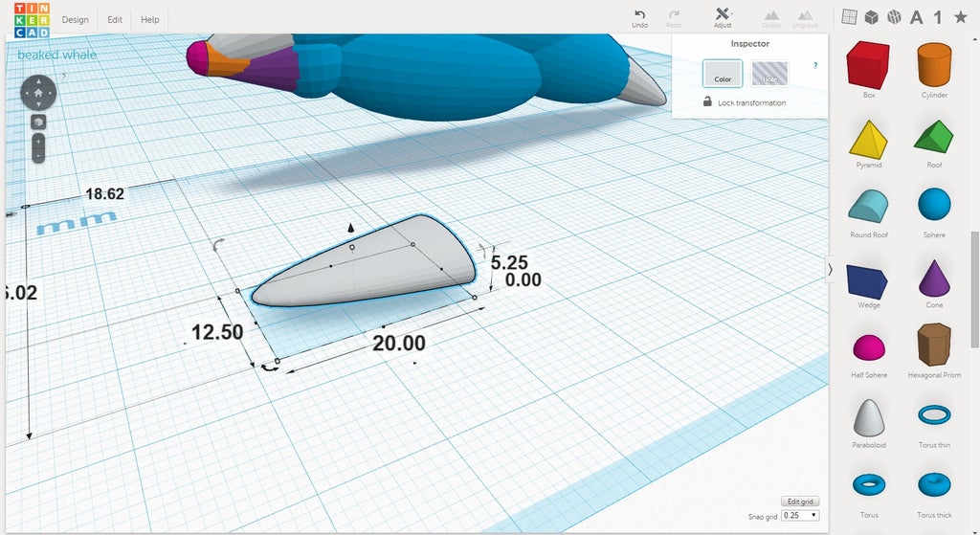The image size is (980, 535).
Task: Click the Undo button
Action: pyautogui.click(x=639, y=18)
